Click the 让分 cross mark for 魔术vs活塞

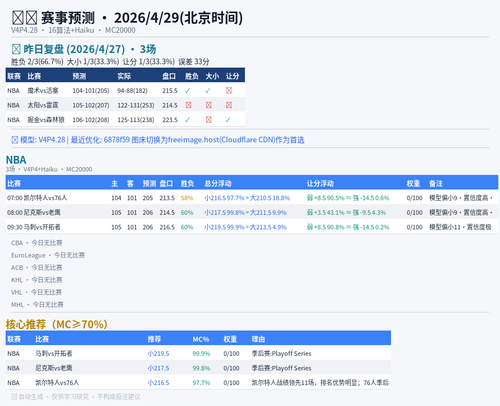point(229,91)
